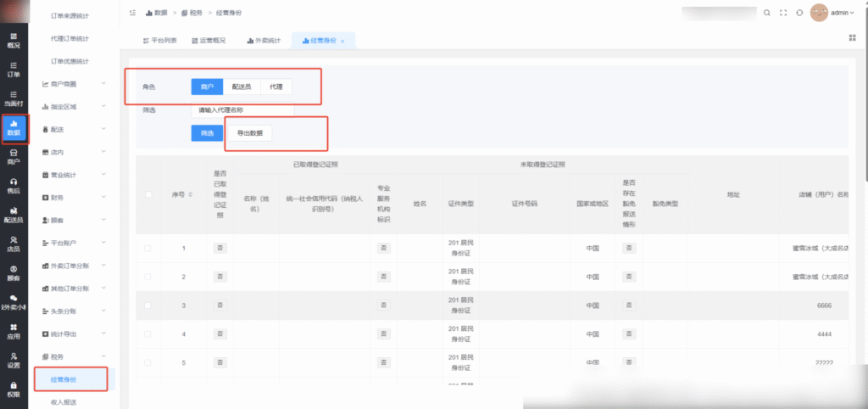Expand the 店内 submenu
Screen dimensions: 868x409
pyautogui.click(x=75, y=152)
